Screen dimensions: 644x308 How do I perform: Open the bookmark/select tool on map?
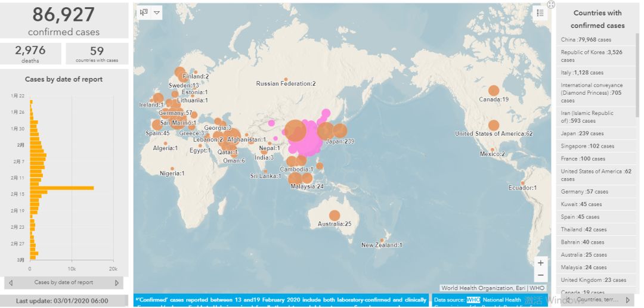[x=144, y=13]
